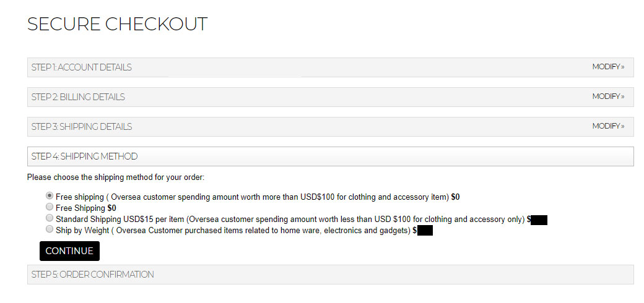
Task: Click the Step 4: Shipping Method header
Action: [85, 156]
